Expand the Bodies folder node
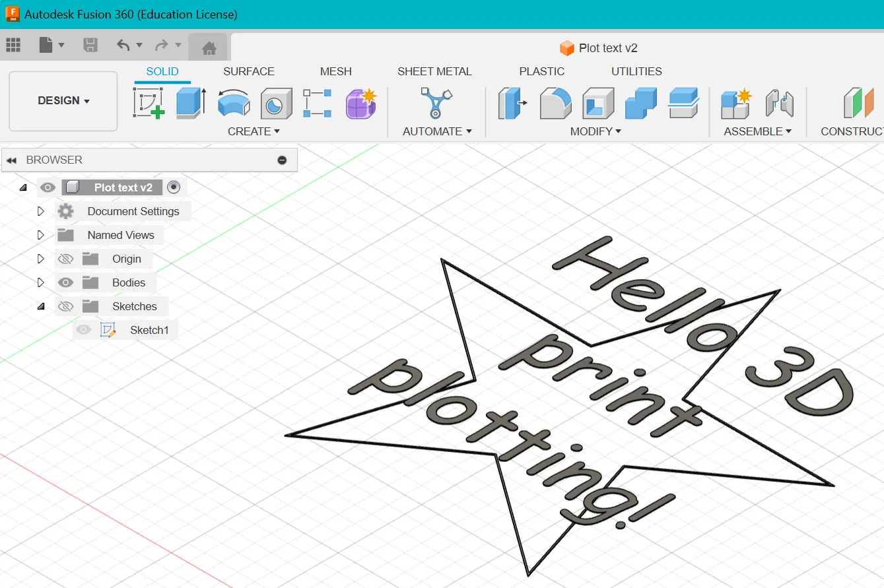This screenshot has height=588, width=884. [41, 282]
